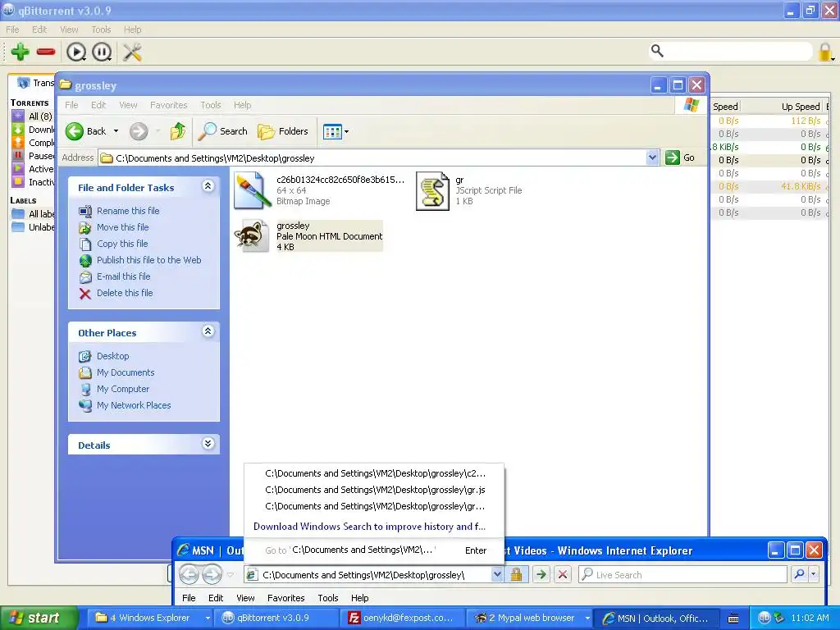The height and width of the screenshot is (630, 840).
Task: Click Download Windows Search to improve history
Action: [370, 526]
